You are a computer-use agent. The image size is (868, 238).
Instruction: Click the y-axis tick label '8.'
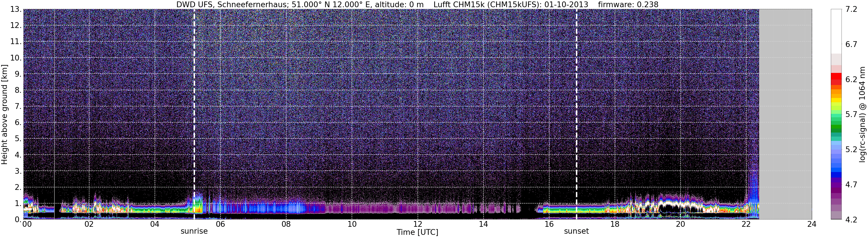click(x=18, y=90)
